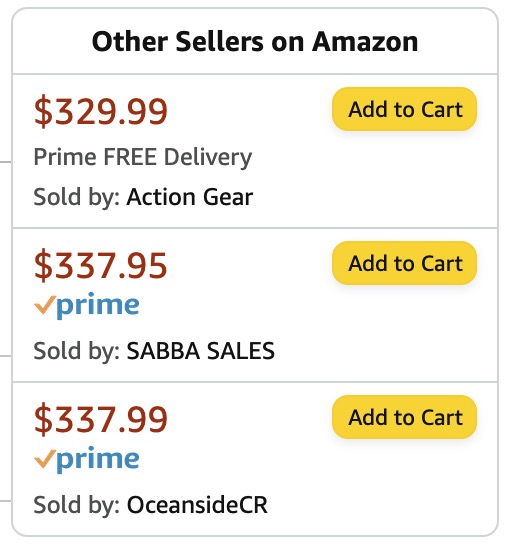The width and height of the screenshot is (508, 548).
Task: Click the prime wordmark above SABBA SALES
Action: coord(98,305)
